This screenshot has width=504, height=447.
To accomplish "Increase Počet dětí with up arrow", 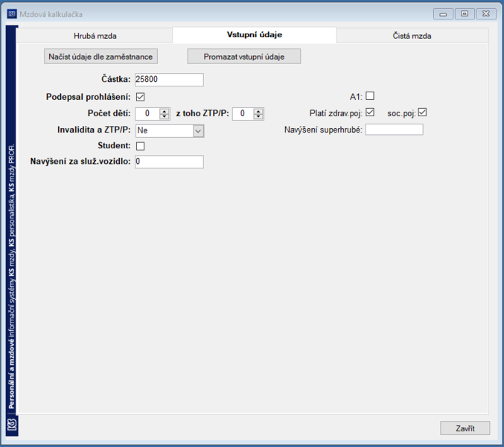I will point(165,111).
